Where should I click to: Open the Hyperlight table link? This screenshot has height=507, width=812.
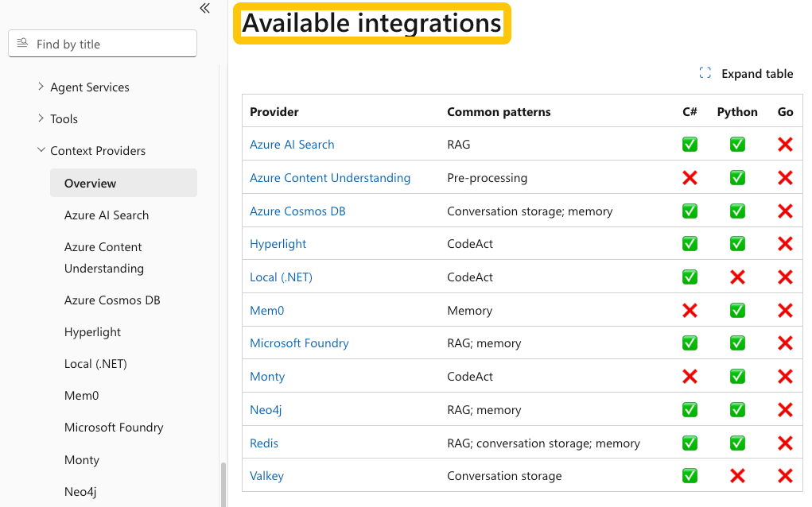(278, 244)
